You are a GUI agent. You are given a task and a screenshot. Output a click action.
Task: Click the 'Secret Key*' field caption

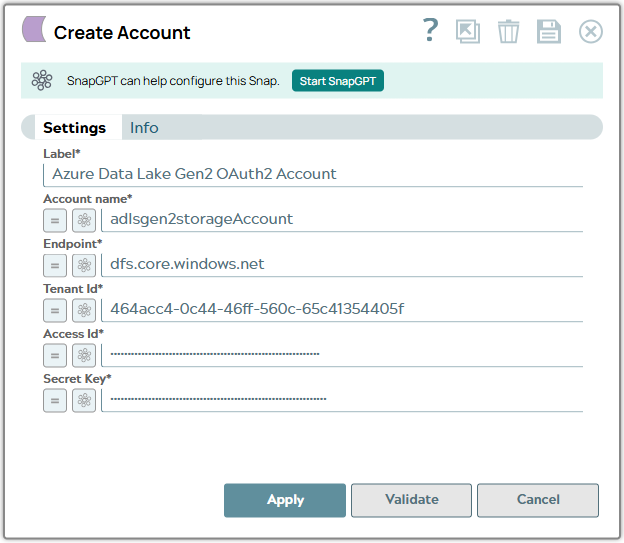tap(77, 379)
